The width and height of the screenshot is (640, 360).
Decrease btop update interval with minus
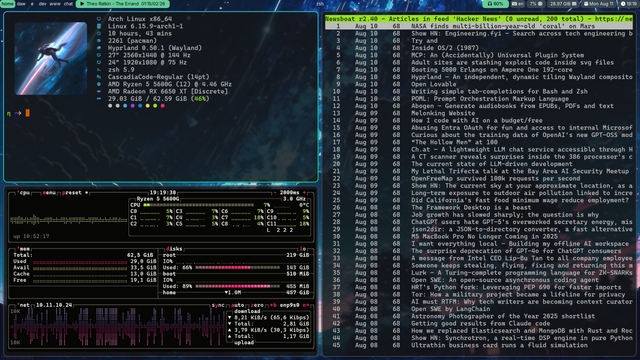pyautogui.click(x=275, y=193)
